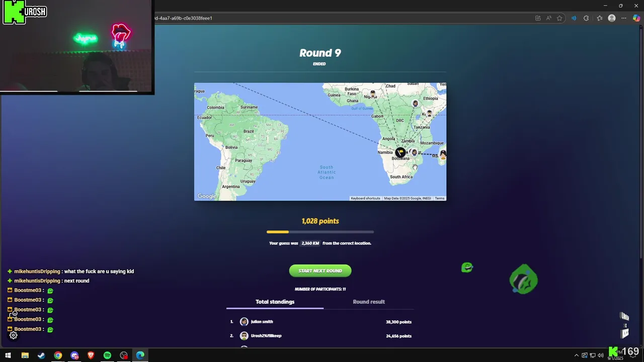Screen dimensions: 644x362
Task: Click the Number of Participants: 11 text
Action: (x=320, y=289)
